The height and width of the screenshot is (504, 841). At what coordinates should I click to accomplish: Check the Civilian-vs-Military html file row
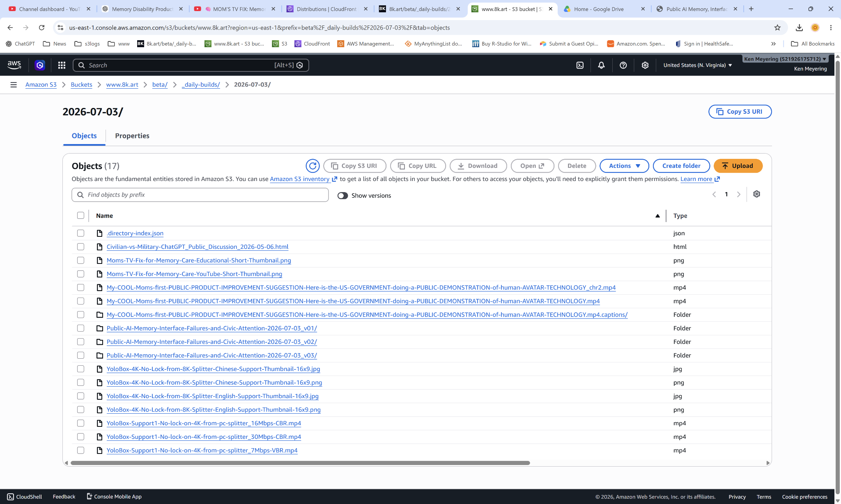point(80,247)
